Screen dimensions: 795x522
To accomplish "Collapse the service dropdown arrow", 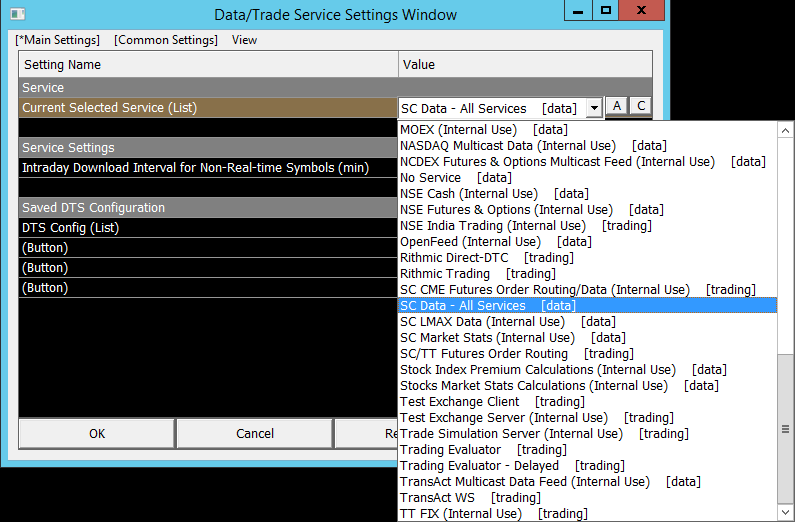I will (x=594, y=108).
